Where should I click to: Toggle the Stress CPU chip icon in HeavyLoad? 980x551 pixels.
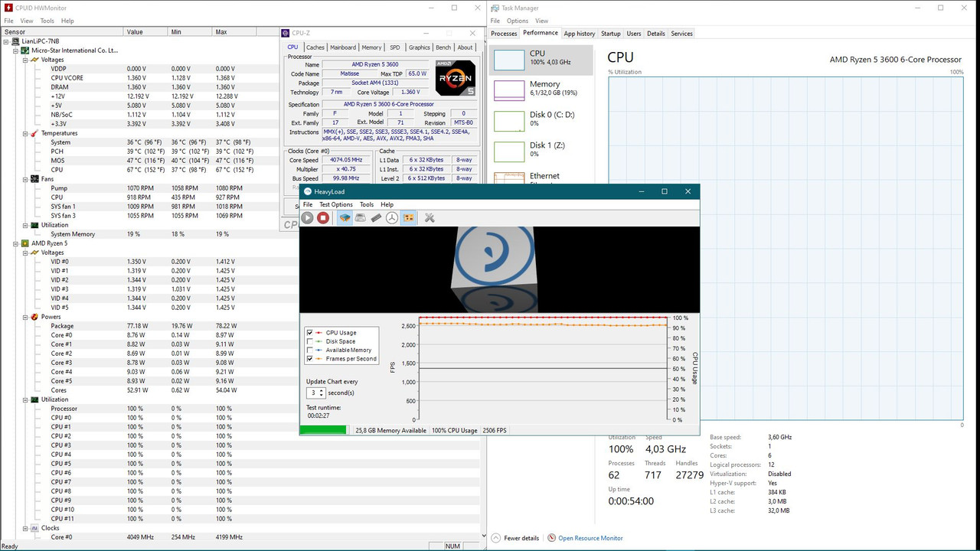345,218
